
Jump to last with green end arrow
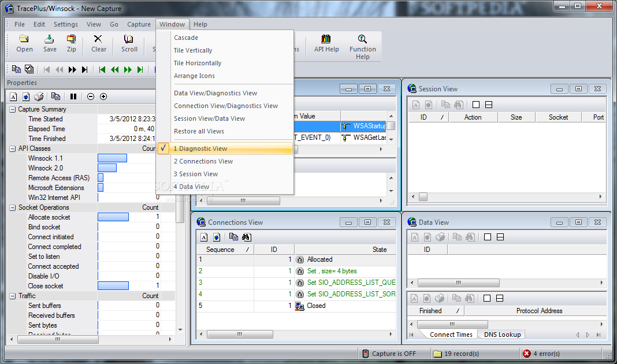pyautogui.click(x=140, y=70)
